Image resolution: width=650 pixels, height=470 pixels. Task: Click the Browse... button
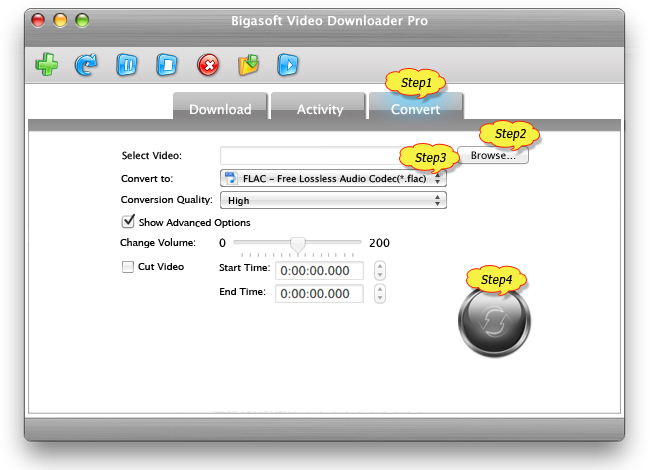tap(493, 155)
